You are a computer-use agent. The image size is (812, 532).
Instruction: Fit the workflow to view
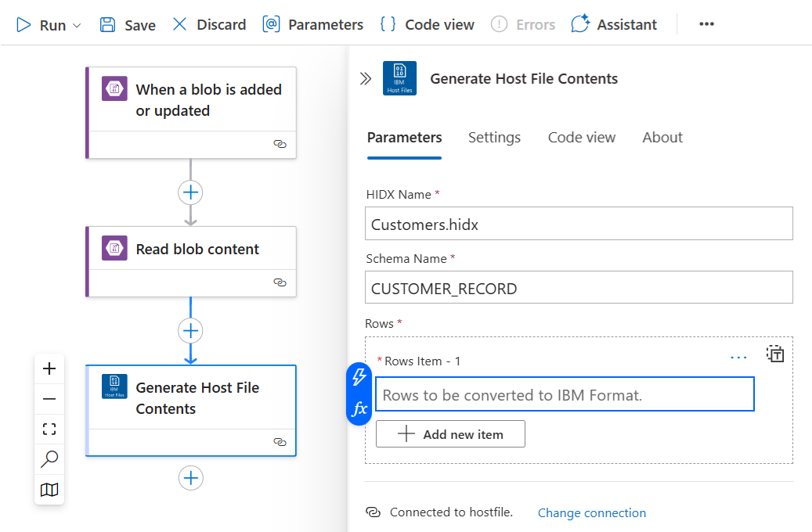[x=49, y=429]
